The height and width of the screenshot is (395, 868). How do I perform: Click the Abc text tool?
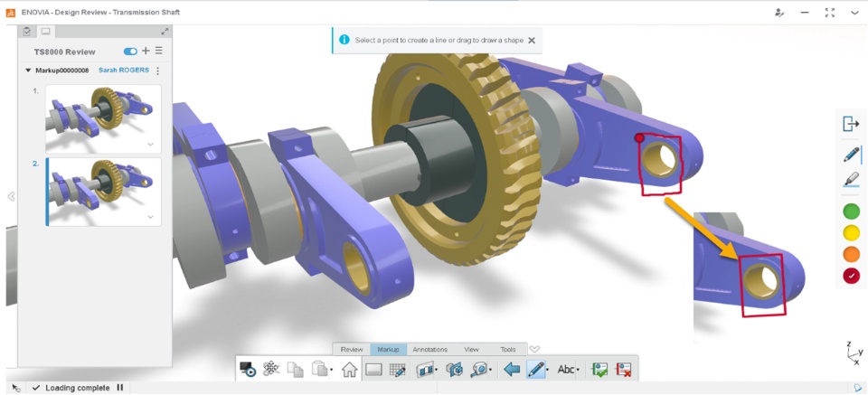[x=566, y=369]
